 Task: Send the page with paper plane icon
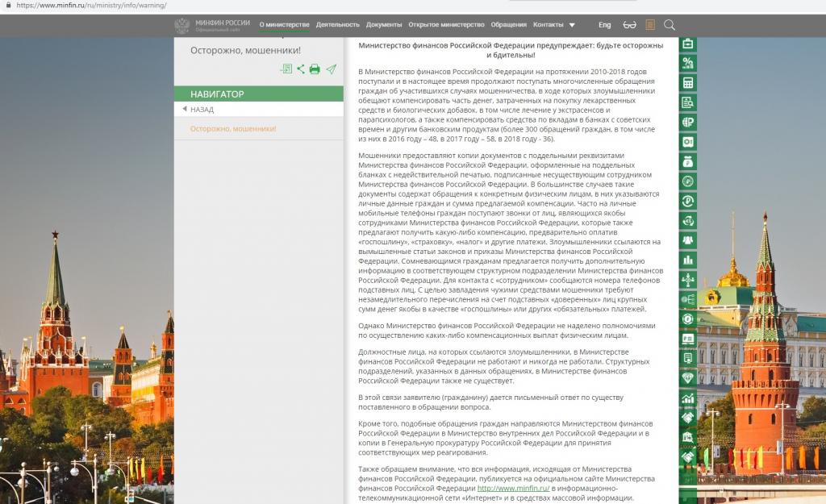[x=331, y=69]
